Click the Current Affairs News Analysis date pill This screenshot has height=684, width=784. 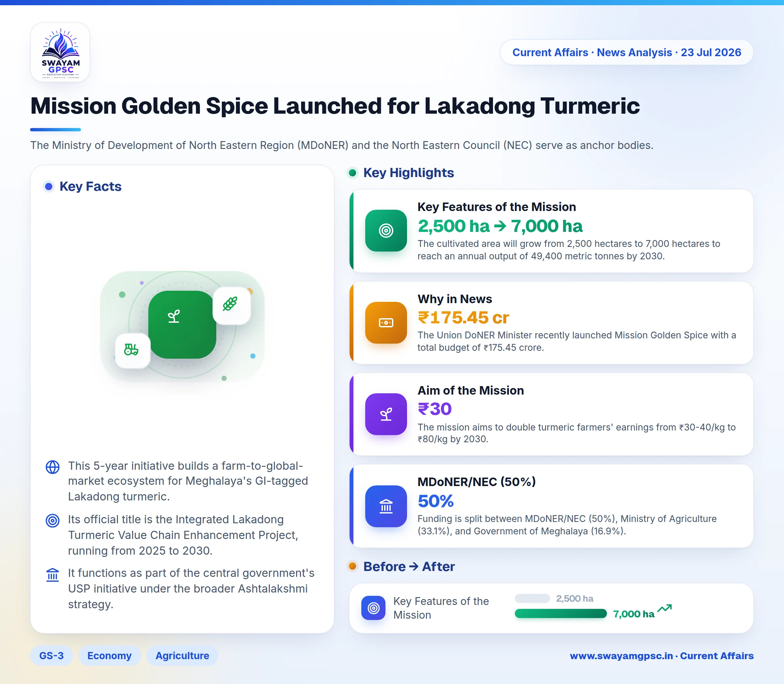(626, 52)
